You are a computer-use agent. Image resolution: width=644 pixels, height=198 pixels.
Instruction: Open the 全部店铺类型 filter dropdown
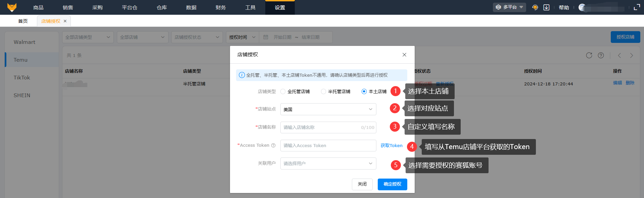pos(88,37)
